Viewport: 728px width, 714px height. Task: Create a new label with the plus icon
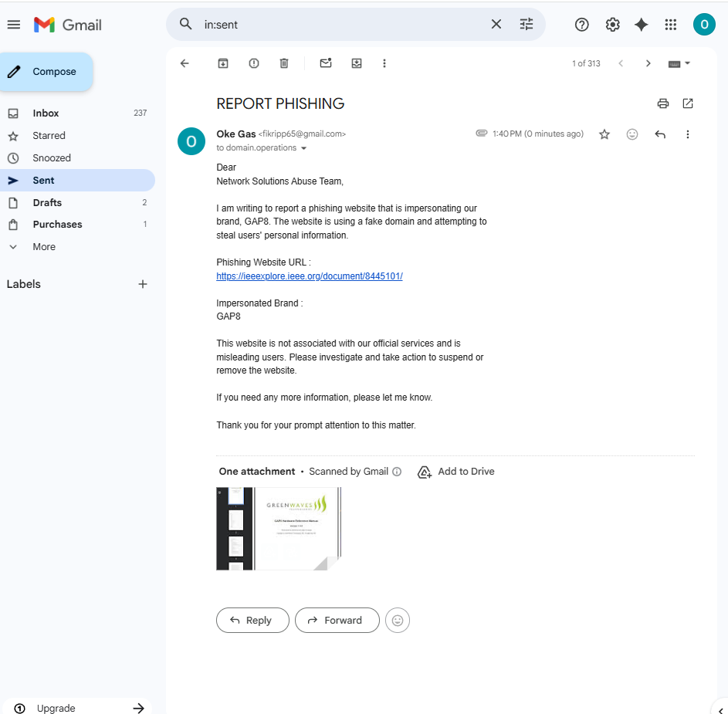(143, 284)
